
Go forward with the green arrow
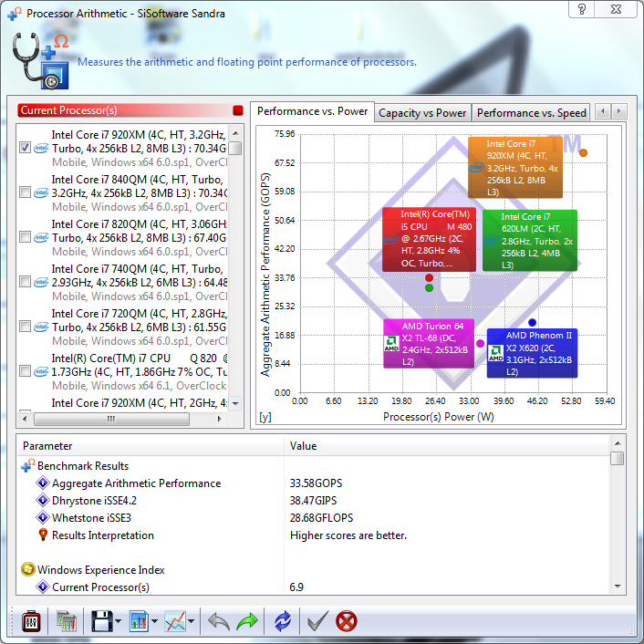[x=247, y=621]
